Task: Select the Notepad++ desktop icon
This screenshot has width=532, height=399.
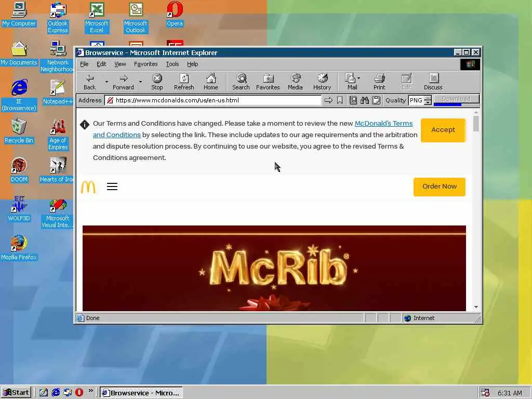Action: (58, 92)
